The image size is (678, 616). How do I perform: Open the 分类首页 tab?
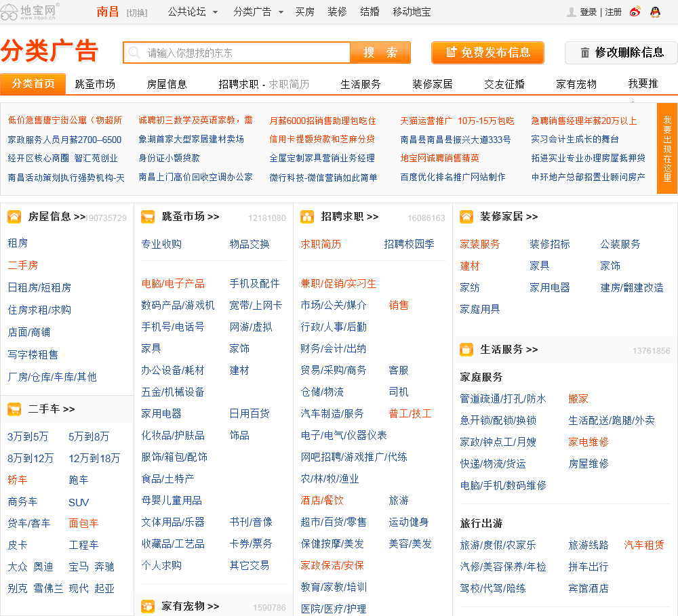pyautogui.click(x=33, y=83)
